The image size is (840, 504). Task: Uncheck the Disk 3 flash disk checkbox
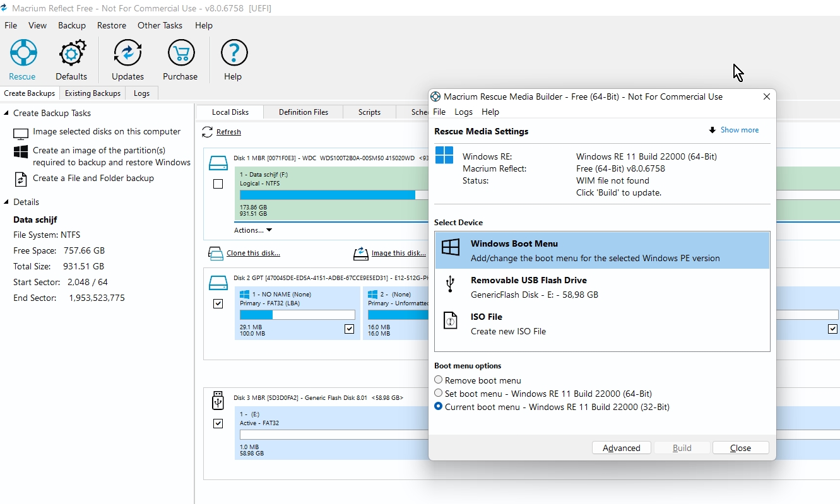coord(218,423)
